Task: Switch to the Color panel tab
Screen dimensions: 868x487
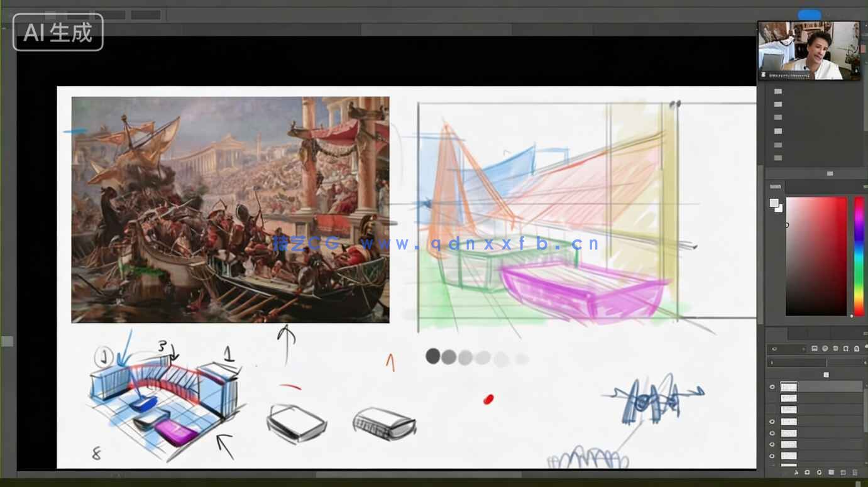Action: coord(776,187)
